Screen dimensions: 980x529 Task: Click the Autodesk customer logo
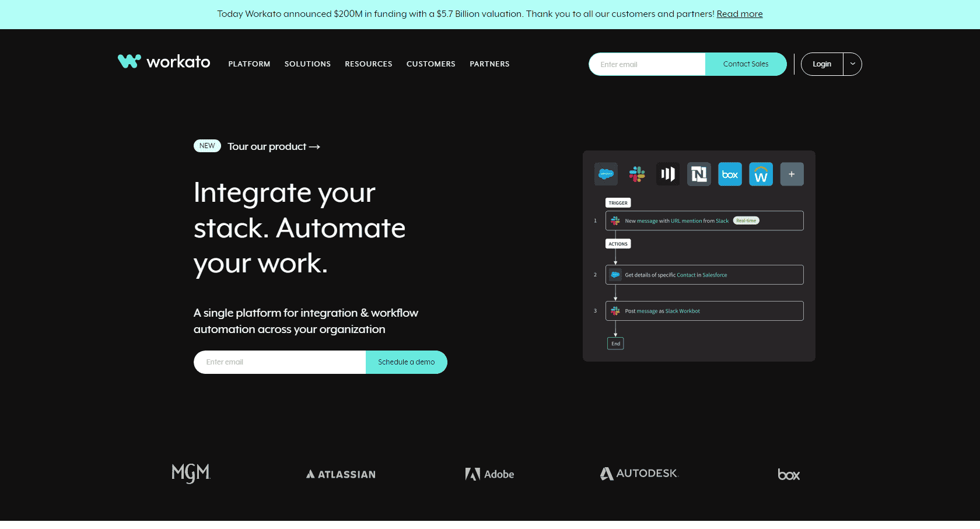coord(639,474)
